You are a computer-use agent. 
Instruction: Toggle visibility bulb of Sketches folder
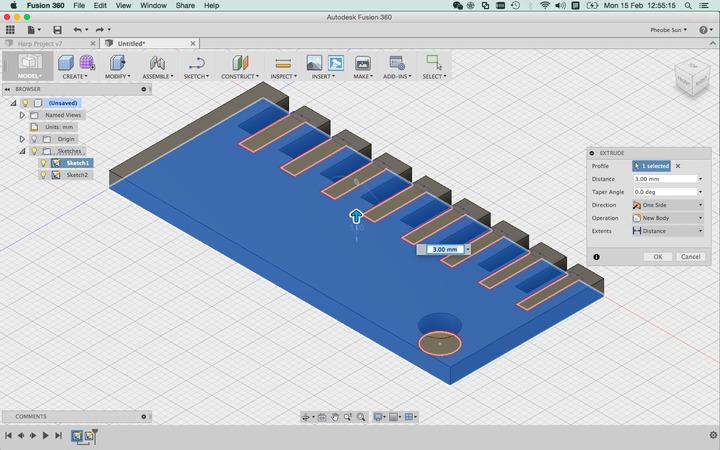tap(34, 151)
